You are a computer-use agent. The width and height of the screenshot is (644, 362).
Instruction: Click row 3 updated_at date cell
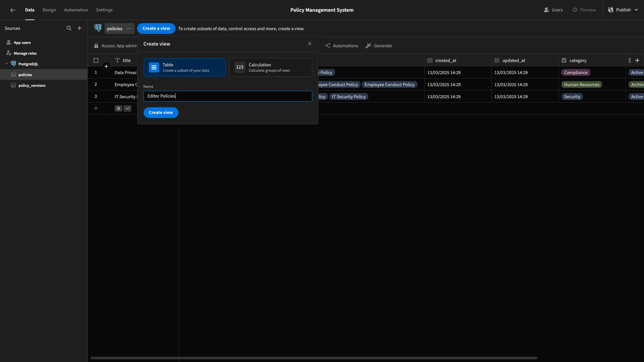(x=525, y=97)
